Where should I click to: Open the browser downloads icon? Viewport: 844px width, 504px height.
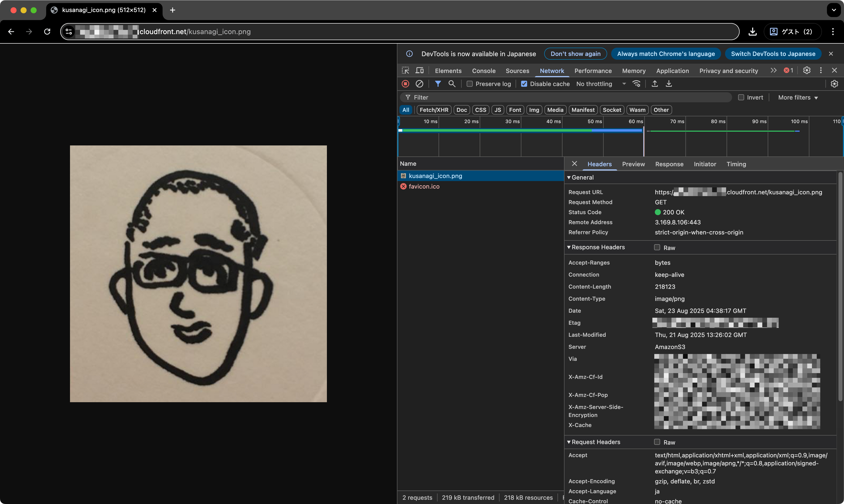[752, 32]
